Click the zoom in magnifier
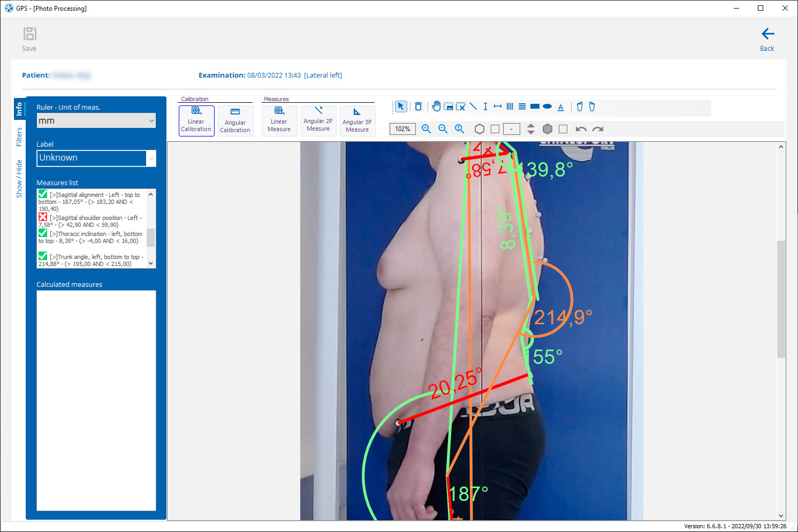798x532 pixels. 426,129
